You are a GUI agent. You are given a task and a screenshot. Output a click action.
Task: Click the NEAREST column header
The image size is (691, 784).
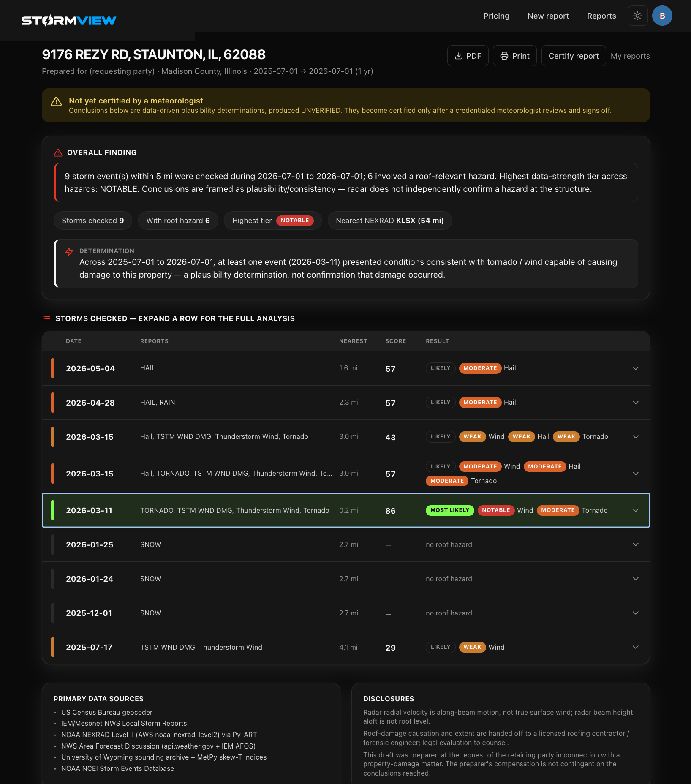point(353,341)
